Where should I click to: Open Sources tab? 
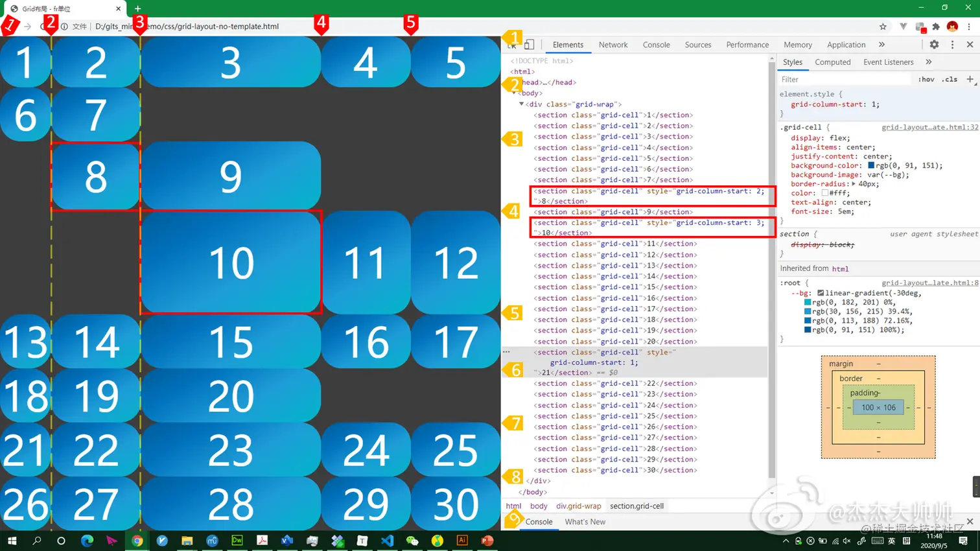[698, 45]
